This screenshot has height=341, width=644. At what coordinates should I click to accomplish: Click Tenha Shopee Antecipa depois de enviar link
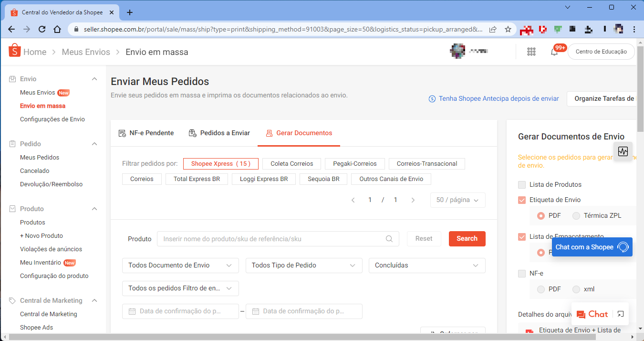494,99
